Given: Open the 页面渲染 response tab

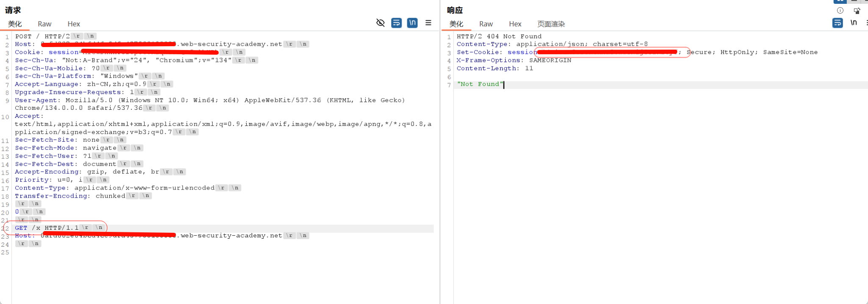Looking at the screenshot, I should click(x=551, y=24).
